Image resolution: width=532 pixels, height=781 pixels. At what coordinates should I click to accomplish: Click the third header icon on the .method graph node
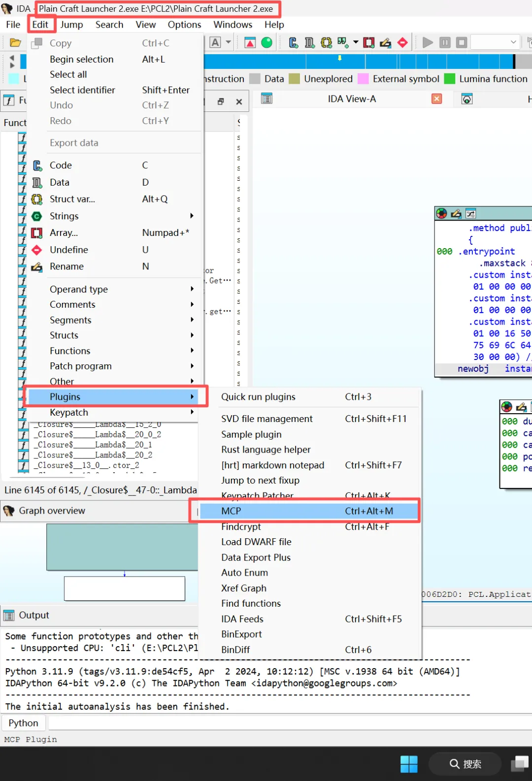click(471, 213)
